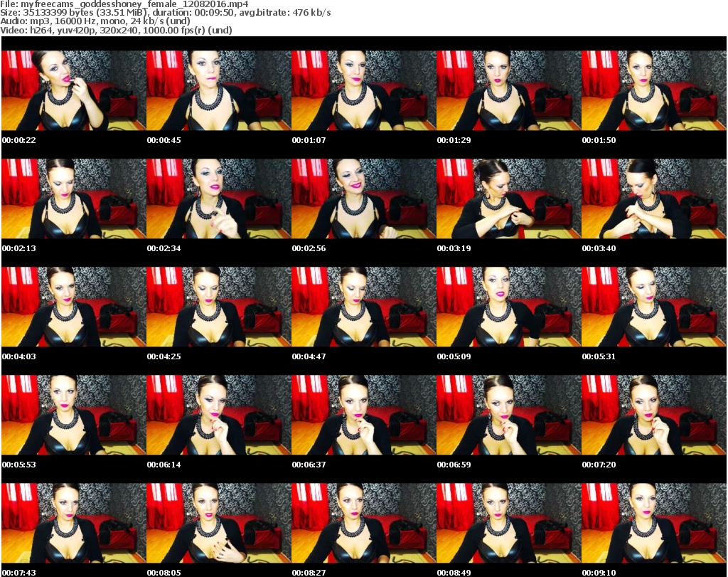Select the thumbnail at 00:01:29
Viewport: 728px width, 577px height.
pyautogui.click(x=508, y=90)
